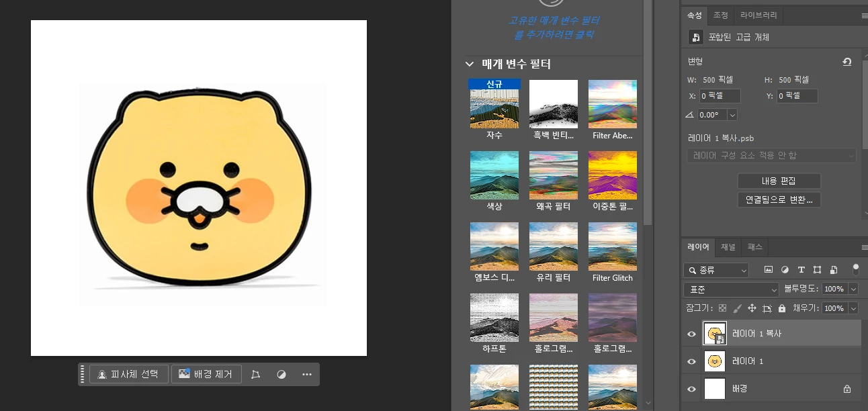Click the reset transform icon beside 변형
868x411 pixels.
pos(847,62)
